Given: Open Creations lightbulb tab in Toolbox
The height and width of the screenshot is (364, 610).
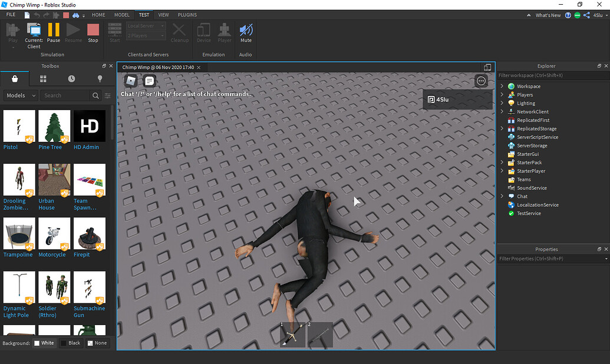Looking at the screenshot, I should 100,79.
